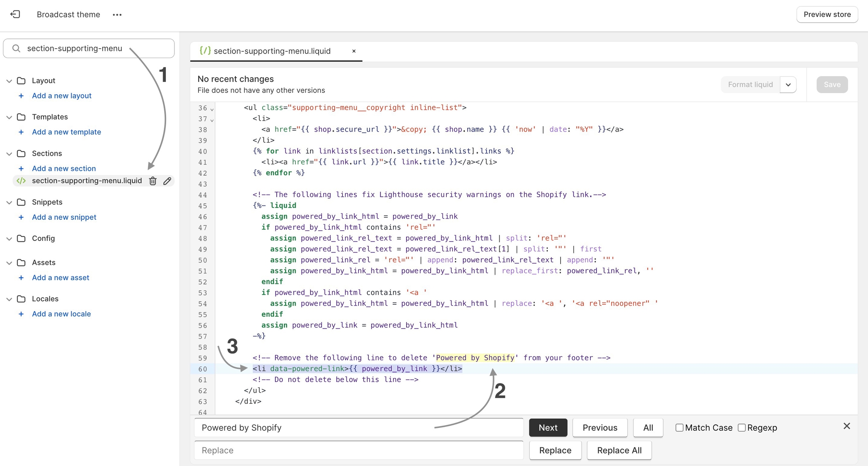Fold code at line 36 arrow

pos(212,109)
